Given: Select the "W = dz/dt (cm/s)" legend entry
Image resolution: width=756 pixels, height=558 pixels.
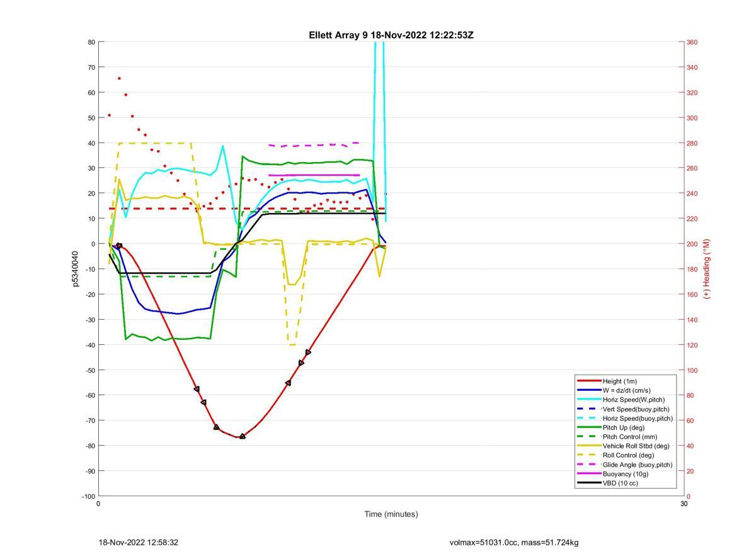Looking at the screenshot, I should [614, 390].
